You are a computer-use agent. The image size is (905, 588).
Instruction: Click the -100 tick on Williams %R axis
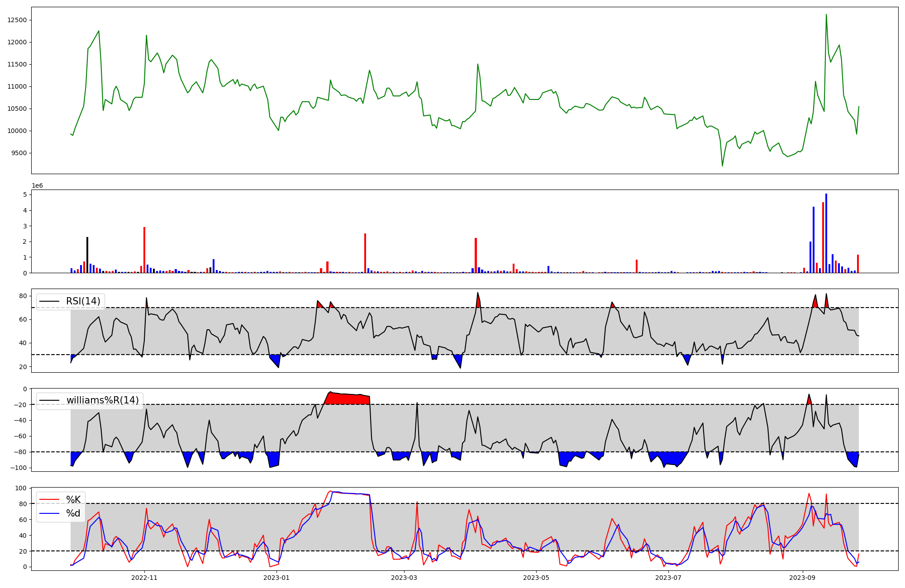pos(19,468)
